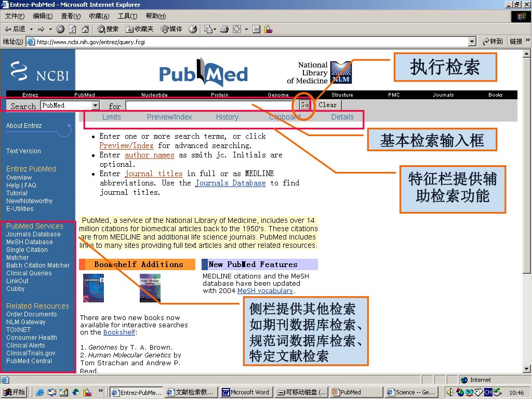Viewport: 532px width, 399px height.
Task: Switch to the Limits tab
Action: (111, 117)
